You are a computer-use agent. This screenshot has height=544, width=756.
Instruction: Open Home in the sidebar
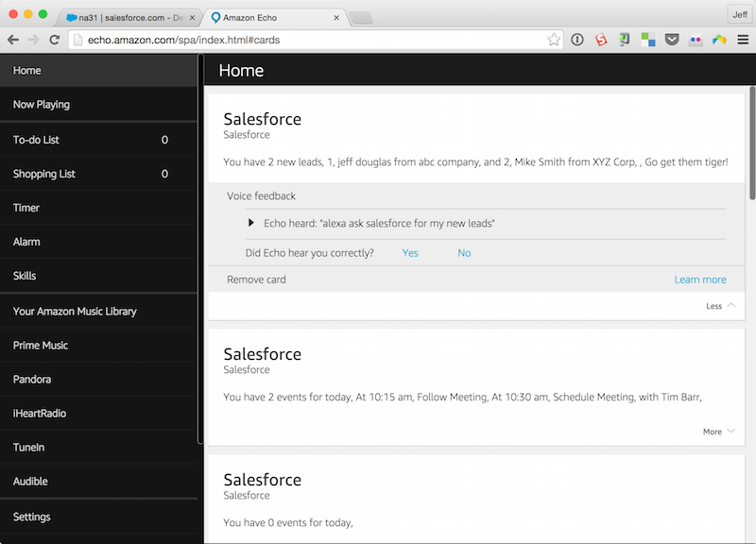pos(98,70)
